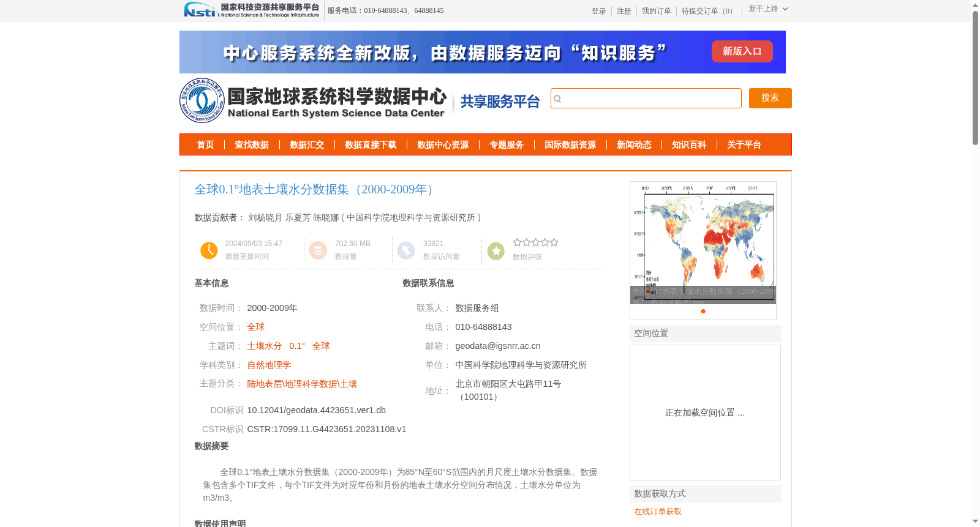Screen dimensions: 980x527
Task: Rate with the first star
Action: click(x=518, y=242)
